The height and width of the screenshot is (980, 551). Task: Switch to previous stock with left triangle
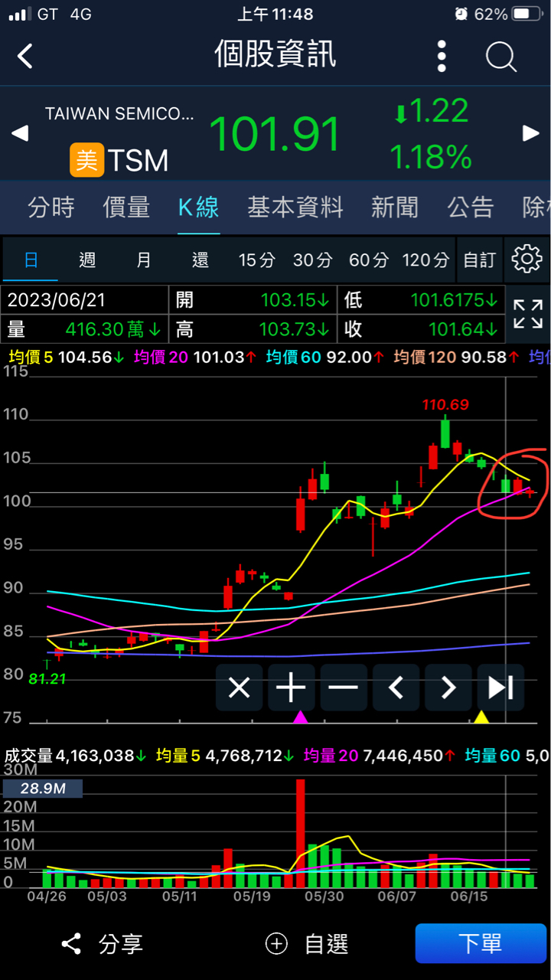(20, 133)
